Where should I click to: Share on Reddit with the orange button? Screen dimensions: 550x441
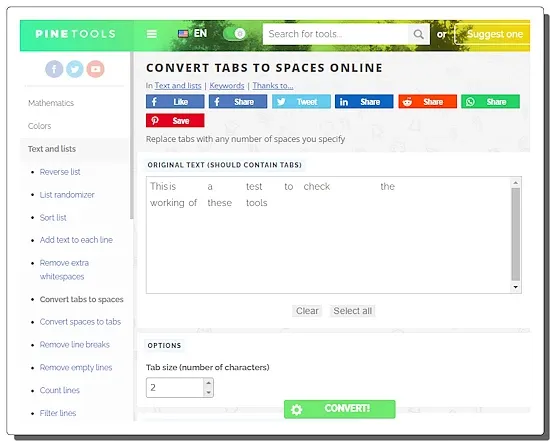[427, 102]
